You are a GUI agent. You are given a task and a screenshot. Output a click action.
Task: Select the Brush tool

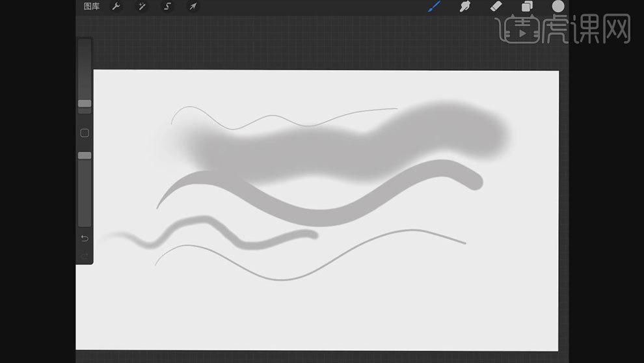point(434,6)
